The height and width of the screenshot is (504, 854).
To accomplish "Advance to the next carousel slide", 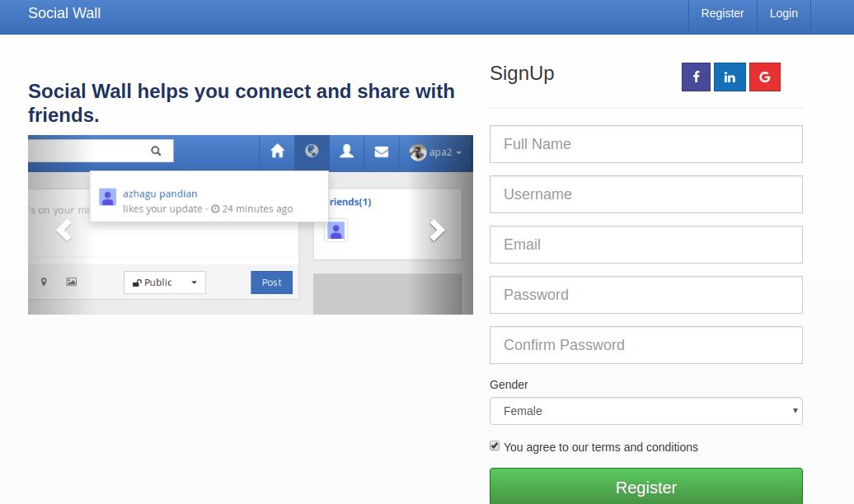I will coord(437,231).
